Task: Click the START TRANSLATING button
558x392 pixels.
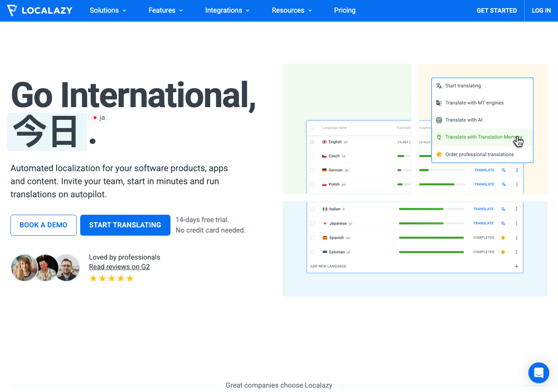Action: [125, 225]
